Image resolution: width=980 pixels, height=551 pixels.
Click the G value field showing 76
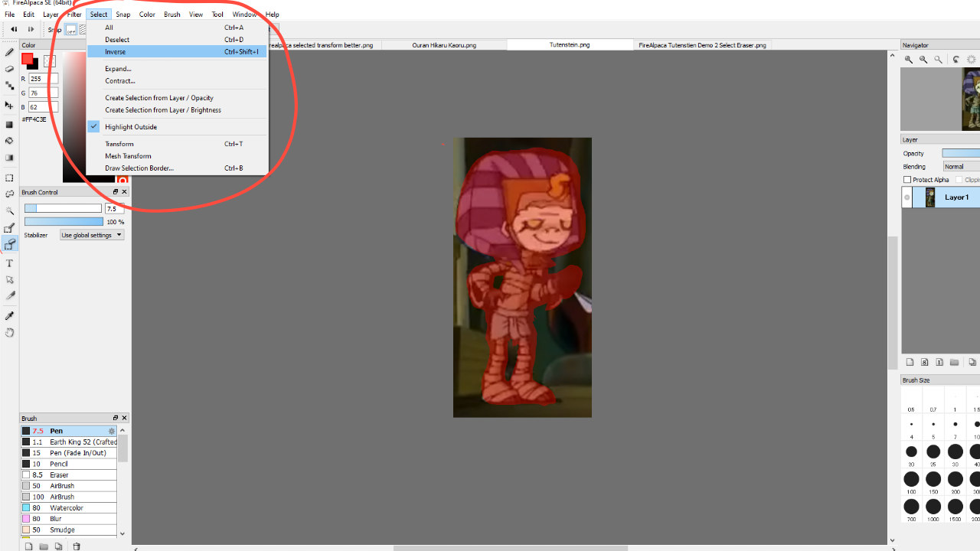pyautogui.click(x=44, y=93)
